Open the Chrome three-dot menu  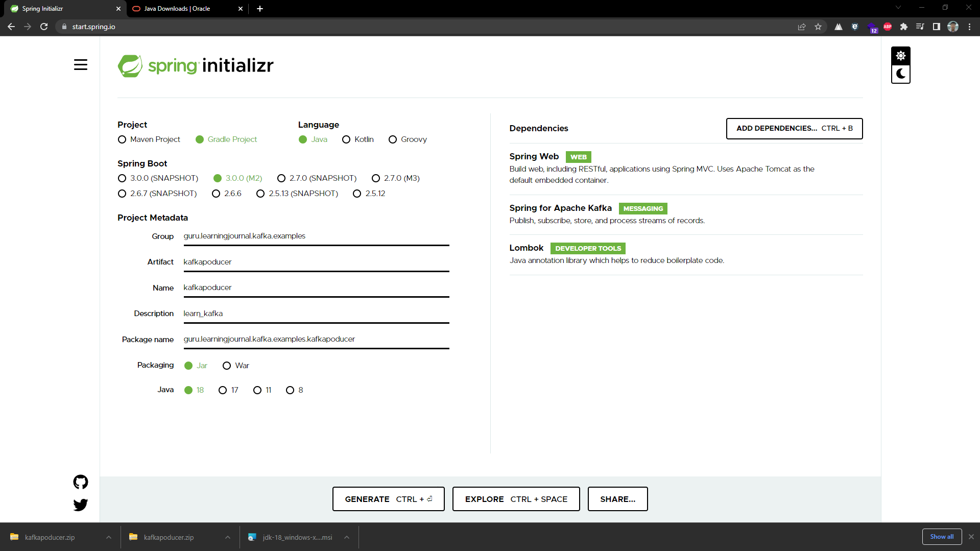[x=969, y=27]
